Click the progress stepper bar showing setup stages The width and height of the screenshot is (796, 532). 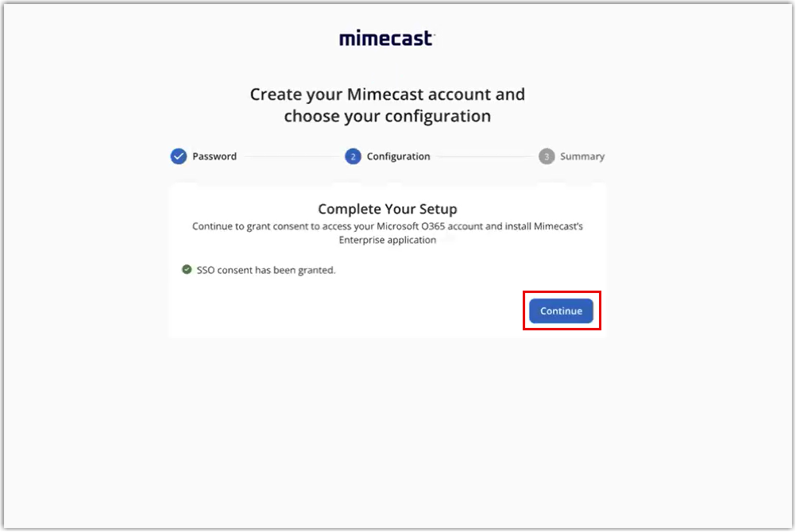[387, 156]
